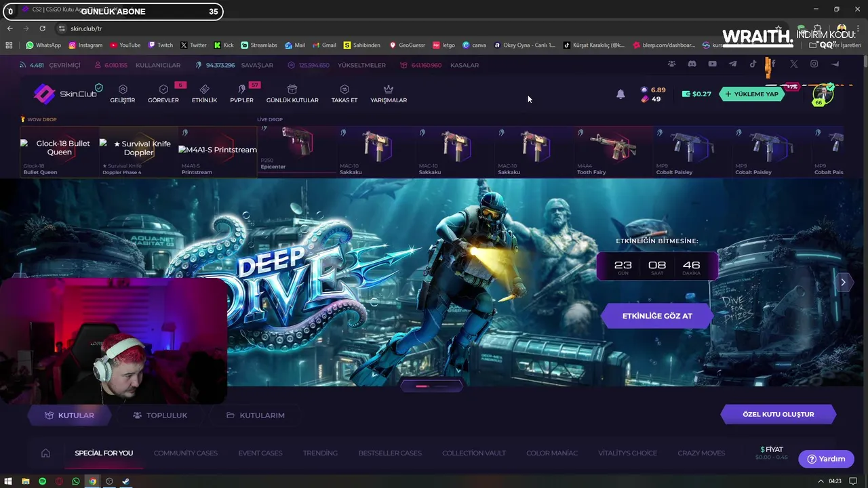
Task: Open the YouTube social icon in site header
Action: click(712, 64)
